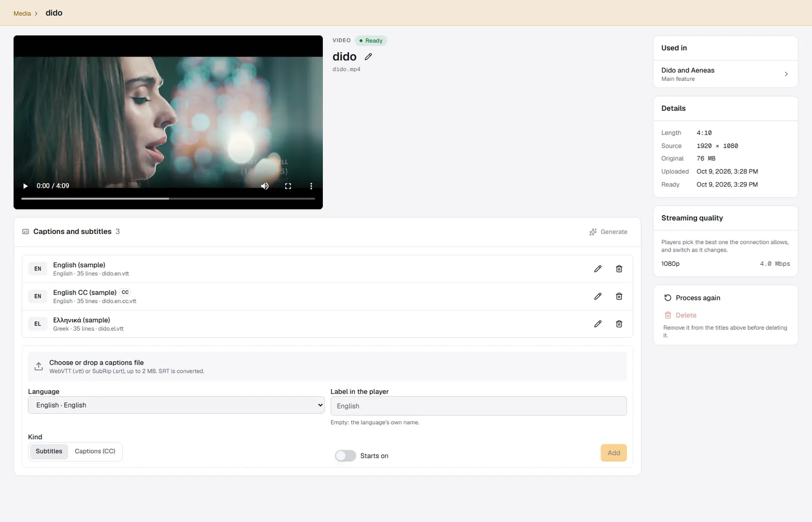The height and width of the screenshot is (522, 812).
Task: Edit the English (sample) caption track
Action: click(x=598, y=269)
